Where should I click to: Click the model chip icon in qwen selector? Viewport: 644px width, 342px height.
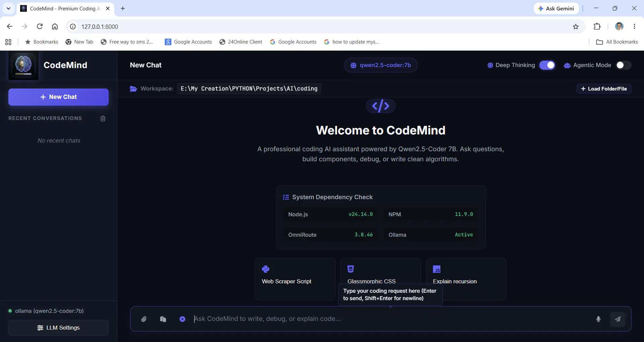click(x=354, y=65)
